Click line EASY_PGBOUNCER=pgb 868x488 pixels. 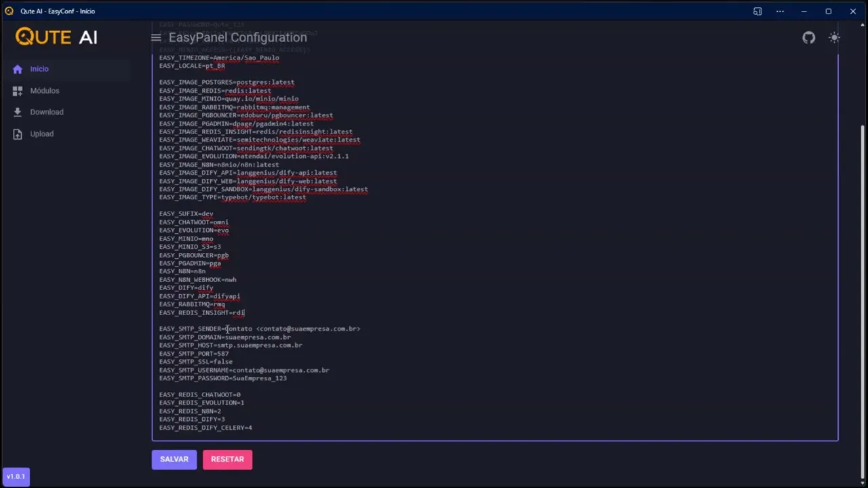pos(194,256)
